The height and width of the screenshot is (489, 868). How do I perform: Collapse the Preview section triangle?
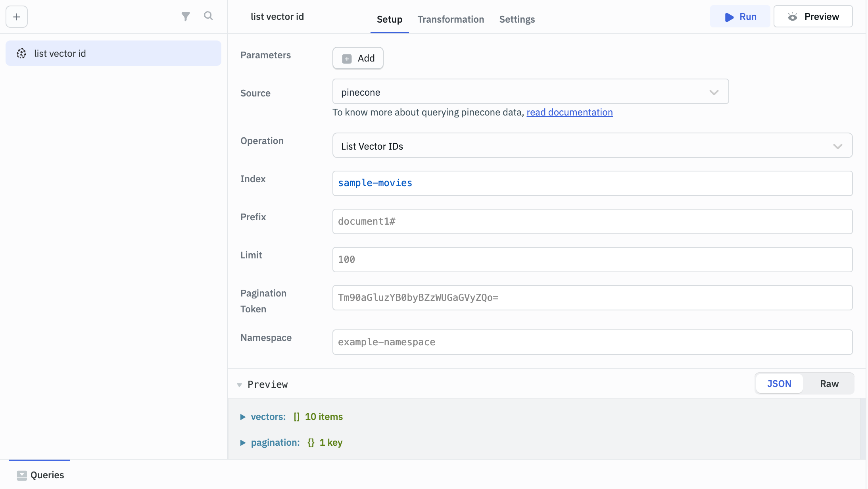tap(239, 385)
